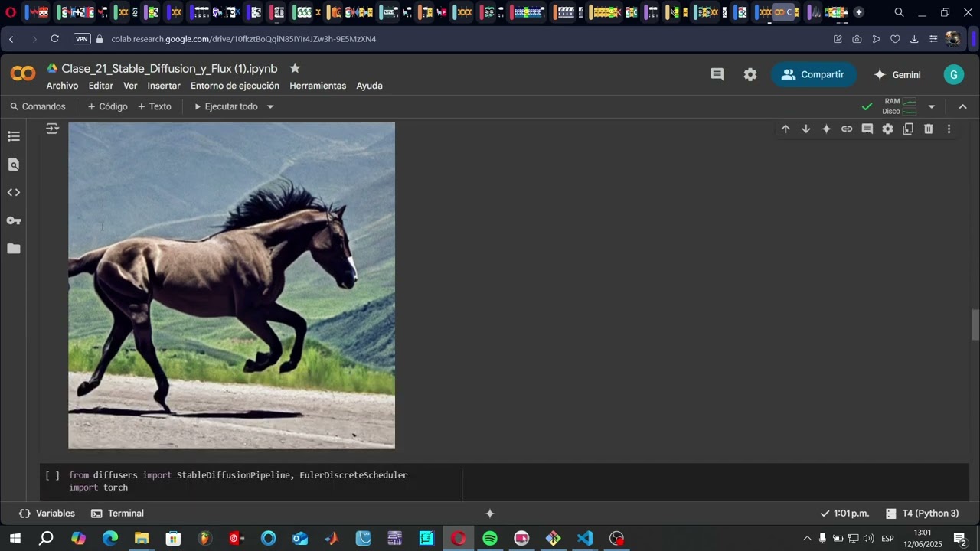Image resolution: width=980 pixels, height=551 pixels.
Task: Click the RAM and Disco usage indicator
Action: [900, 106]
